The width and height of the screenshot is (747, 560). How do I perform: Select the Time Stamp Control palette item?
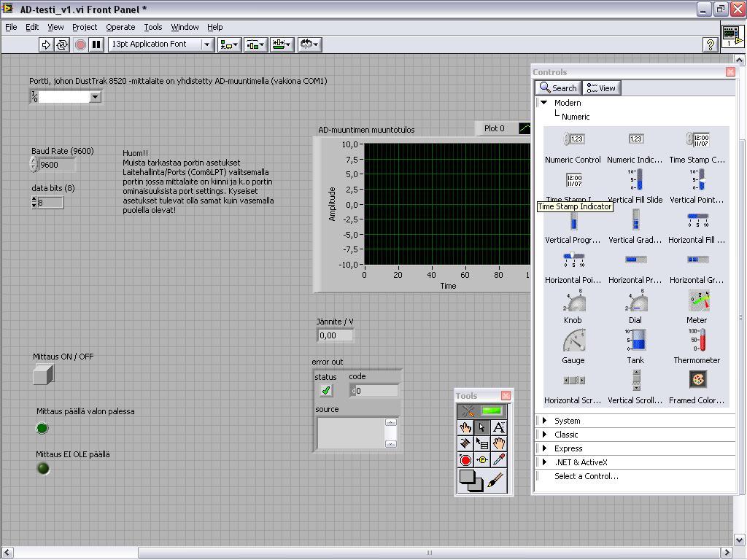click(697, 147)
